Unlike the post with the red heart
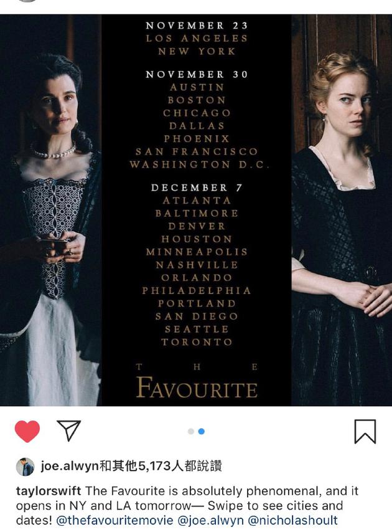The width and height of the screenshot is (392, 532). [x=27, y=431]
